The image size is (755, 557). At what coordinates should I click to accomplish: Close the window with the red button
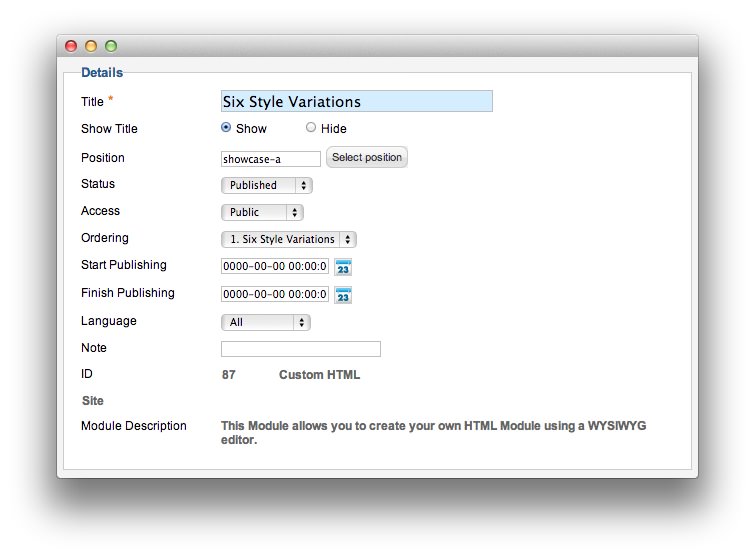(71, 46)
